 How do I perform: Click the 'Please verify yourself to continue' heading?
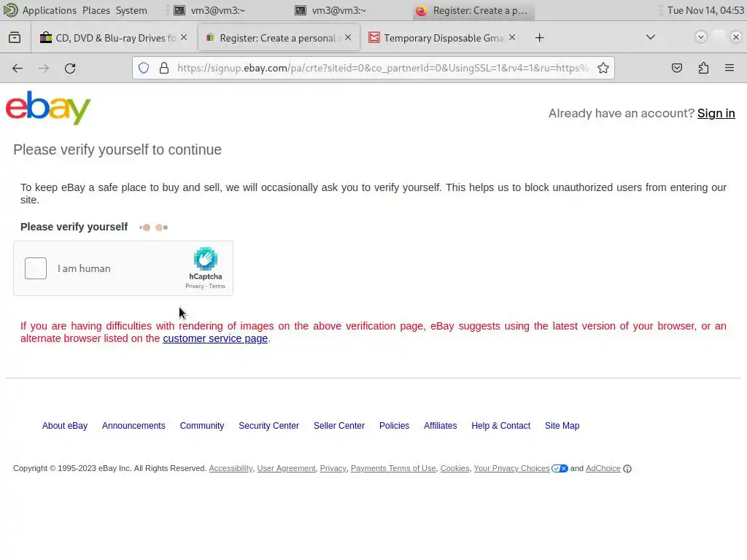[x=117, y=149]
